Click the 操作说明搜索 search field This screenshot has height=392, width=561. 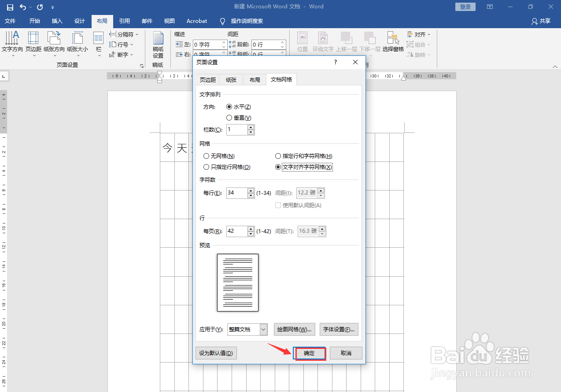pos(247,21)
